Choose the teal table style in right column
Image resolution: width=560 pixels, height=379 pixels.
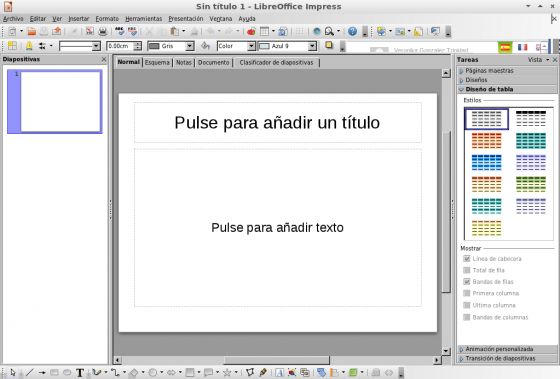point(531,140)
